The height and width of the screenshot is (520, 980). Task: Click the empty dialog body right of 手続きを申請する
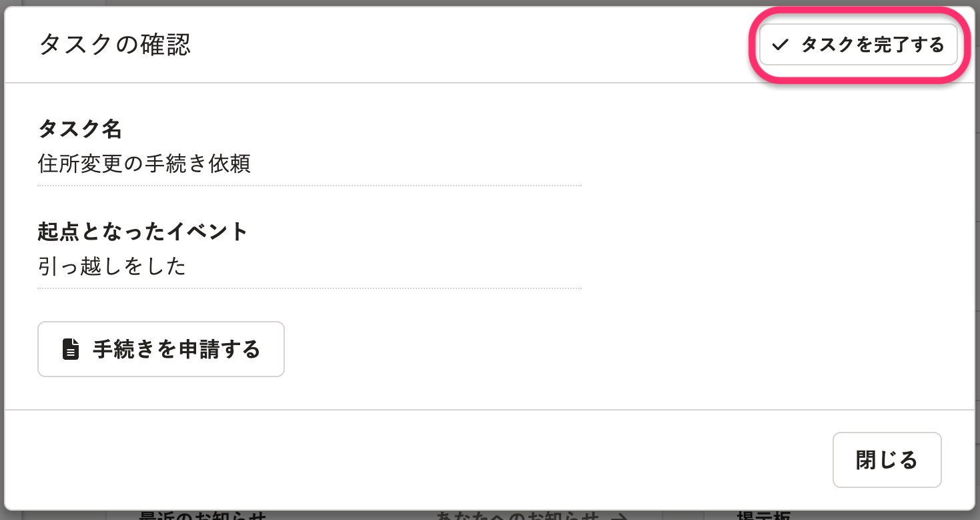pos(600,349)
